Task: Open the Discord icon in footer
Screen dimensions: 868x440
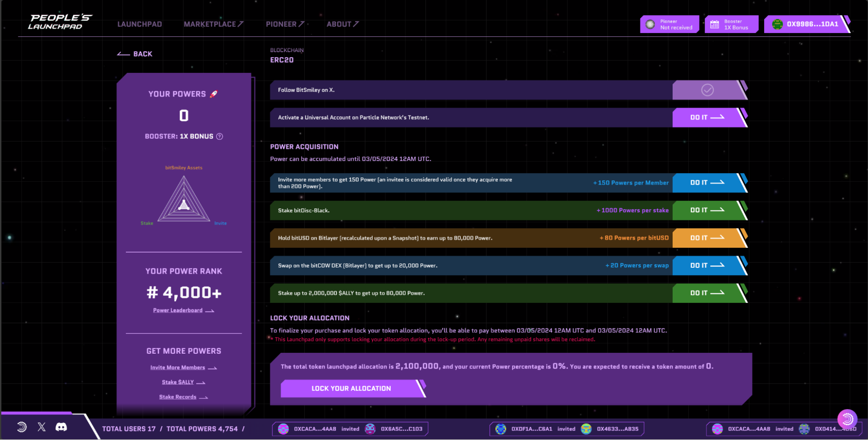Action: [61, 427]
